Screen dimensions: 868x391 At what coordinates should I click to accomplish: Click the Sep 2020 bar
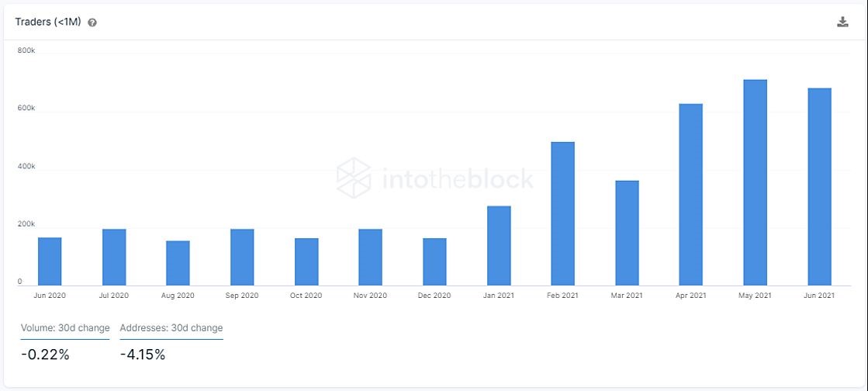(x=242, y=257)
